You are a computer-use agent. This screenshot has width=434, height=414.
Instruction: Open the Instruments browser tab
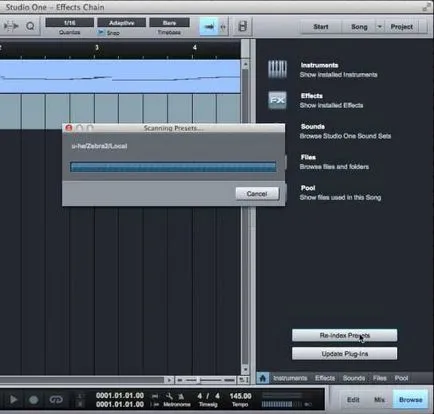point(290,378)
